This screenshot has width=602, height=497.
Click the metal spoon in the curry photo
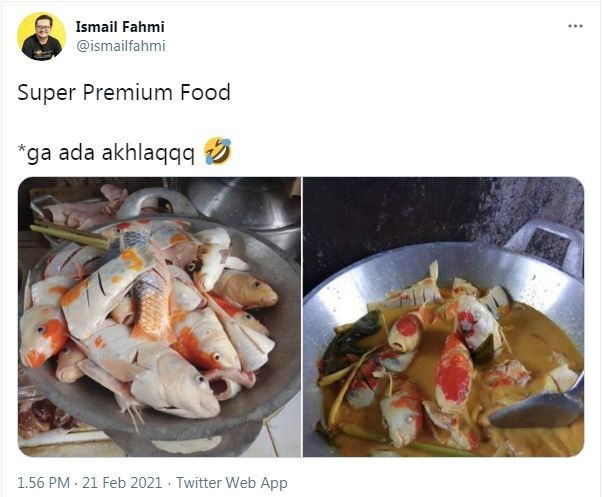[x=538, y=407]
